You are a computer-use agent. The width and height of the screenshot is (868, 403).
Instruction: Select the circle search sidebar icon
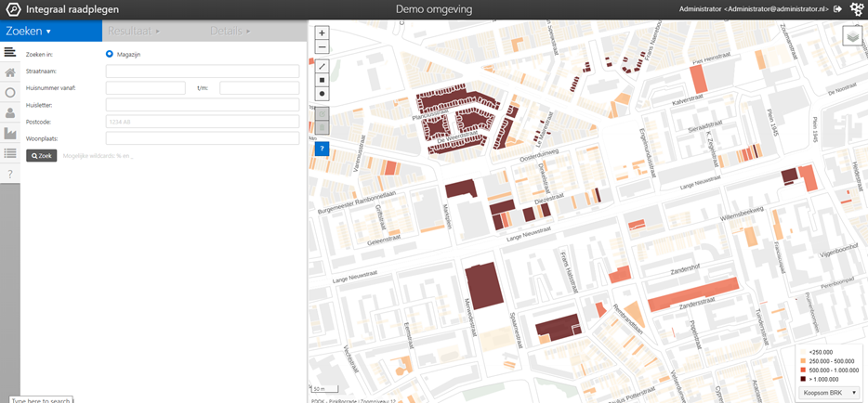(x=10, y=93)
